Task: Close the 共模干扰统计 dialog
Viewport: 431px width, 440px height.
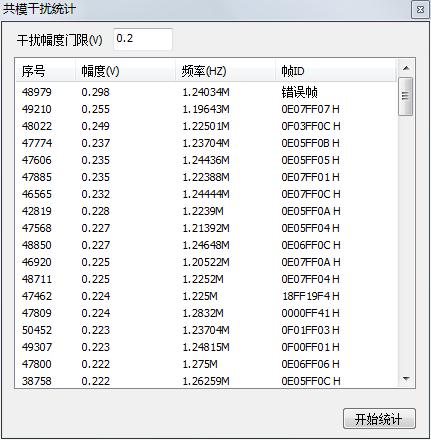Action: point(421,10)
